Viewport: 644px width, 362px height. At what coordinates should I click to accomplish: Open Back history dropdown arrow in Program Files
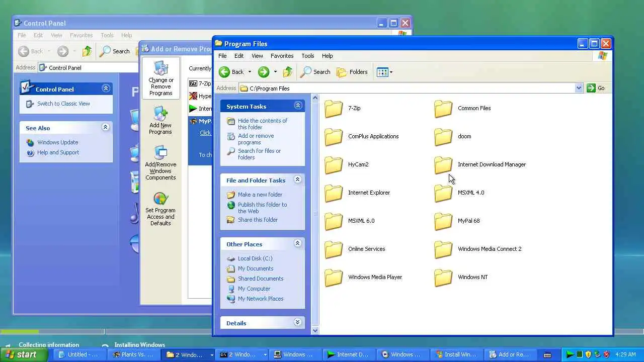pyautogui.click(x=250, y=72)
